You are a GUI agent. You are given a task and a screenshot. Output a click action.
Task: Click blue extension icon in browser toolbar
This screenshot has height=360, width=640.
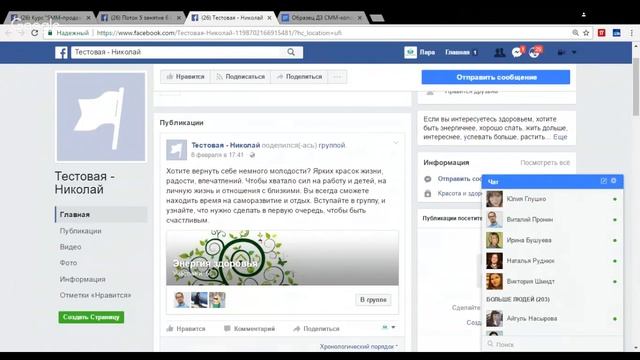click(x=617, y=33)
